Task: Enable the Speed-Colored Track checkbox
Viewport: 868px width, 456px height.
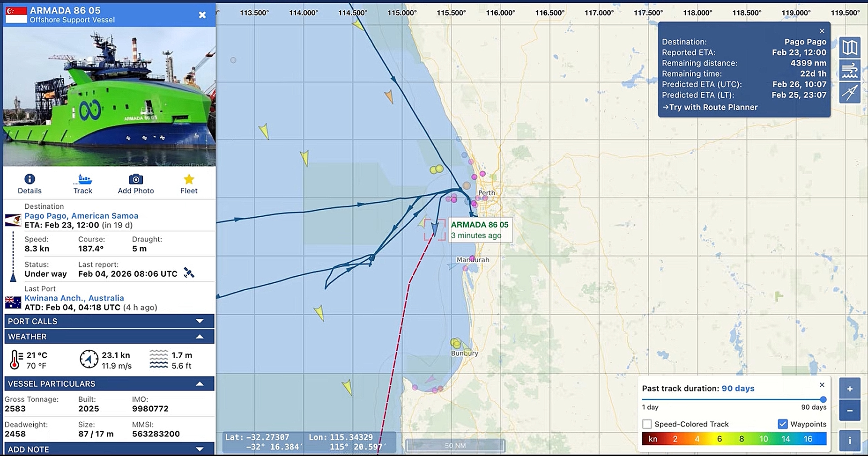Action: pos(647,424)
